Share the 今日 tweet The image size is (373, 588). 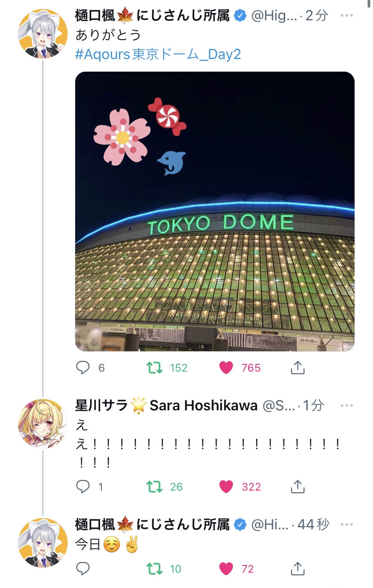coord(297,569)
